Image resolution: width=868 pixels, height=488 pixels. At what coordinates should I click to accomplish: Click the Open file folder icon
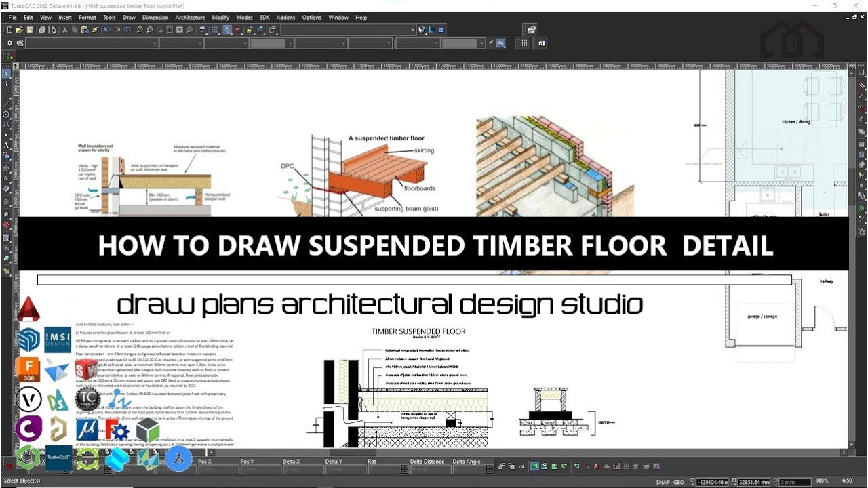pyautogui.click(x=20, y=30)
